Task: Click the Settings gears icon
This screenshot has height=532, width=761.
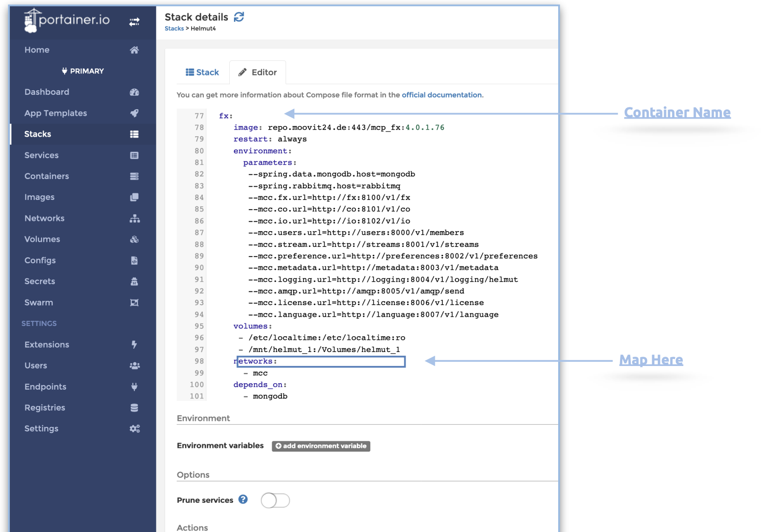Action: coord(134,429)
